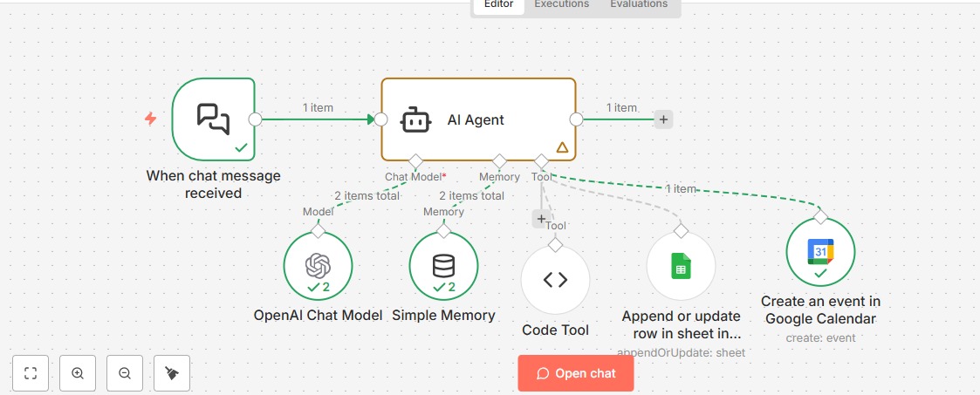
Task: Open the When chat message received trigger node
Action: [214, 119]
